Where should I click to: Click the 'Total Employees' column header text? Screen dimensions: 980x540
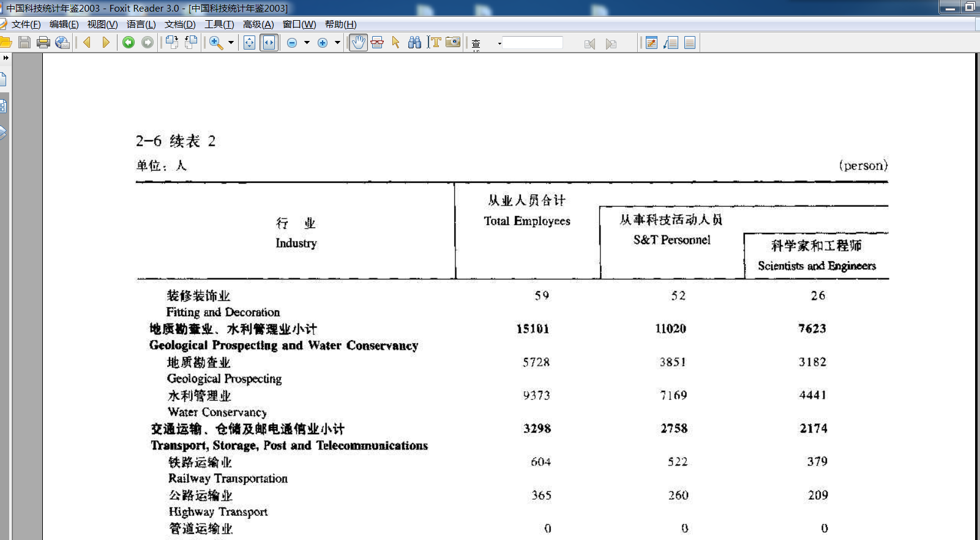pos(527,221)
